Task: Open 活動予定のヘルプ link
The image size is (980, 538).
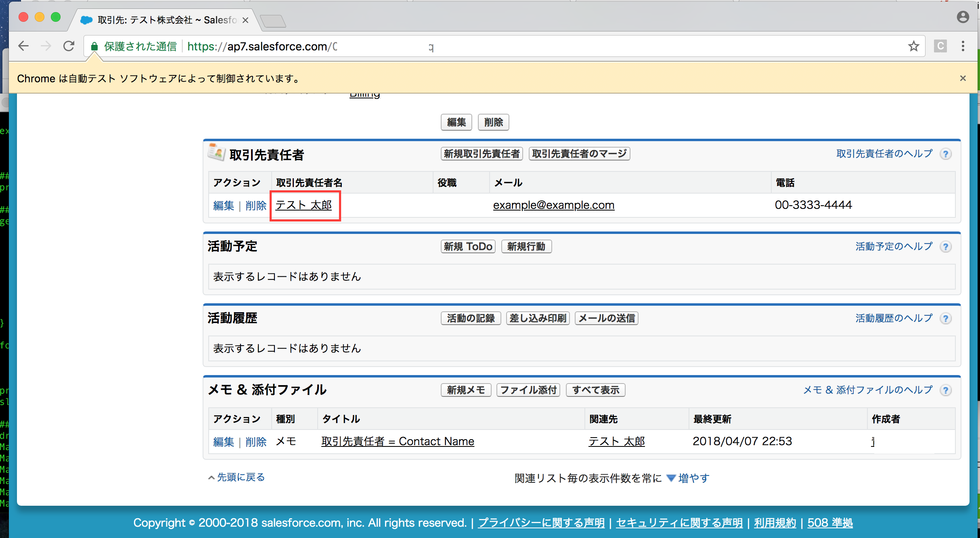Action: (894, 246)
